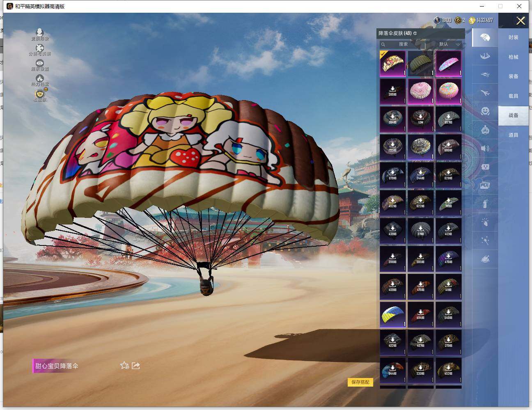
Task: Download the 386KB parachute skin
Action: pos(393,91)
